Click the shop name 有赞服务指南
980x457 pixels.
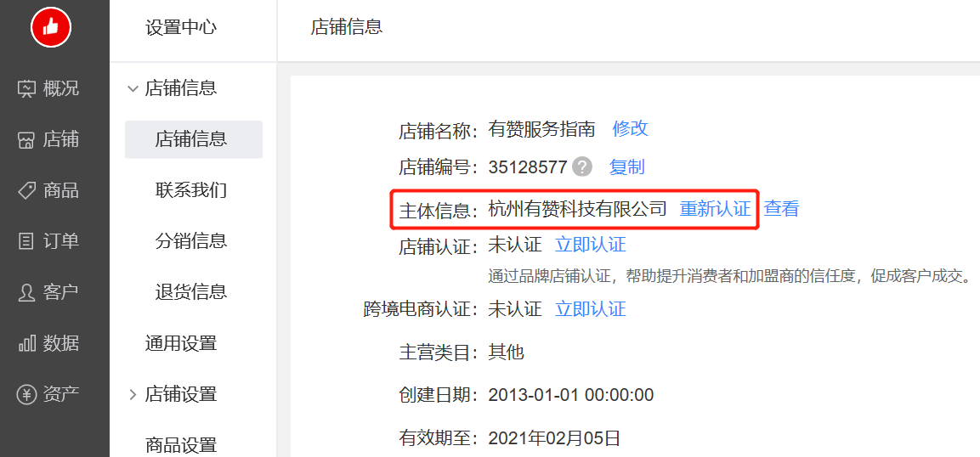point(542,128)
